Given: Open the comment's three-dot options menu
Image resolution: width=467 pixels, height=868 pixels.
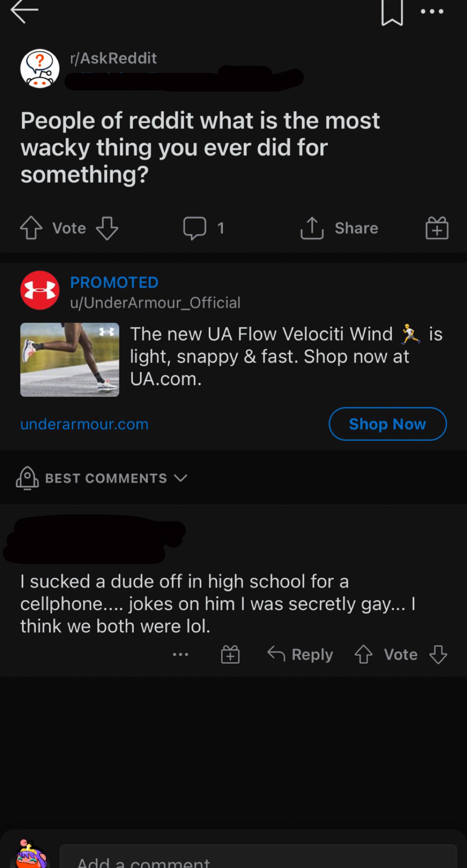Looking at the screenshot, I should pos(180,655).
